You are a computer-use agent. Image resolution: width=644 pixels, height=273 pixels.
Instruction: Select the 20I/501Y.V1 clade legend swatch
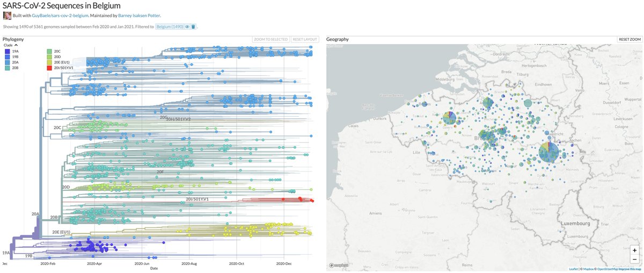[49, 69]
